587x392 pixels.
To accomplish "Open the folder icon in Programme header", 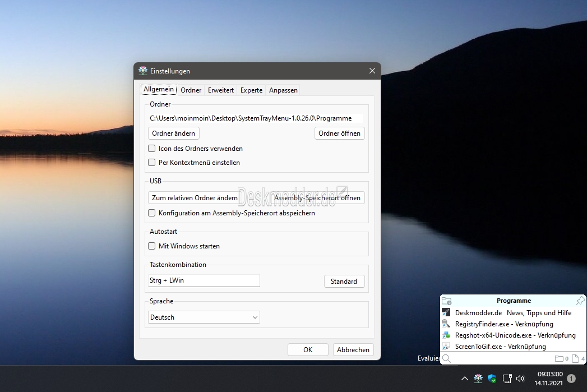I will [447, 301].
